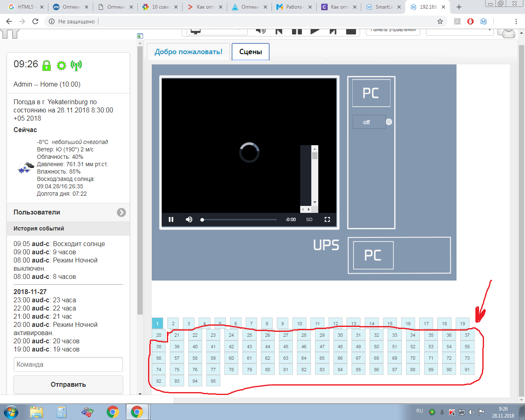
Task: Click the green antenna signal icon
Action: coord(76,65)
